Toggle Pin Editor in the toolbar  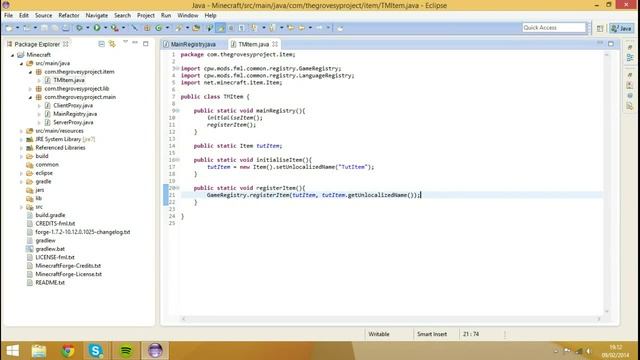click(x=340, y=28)
